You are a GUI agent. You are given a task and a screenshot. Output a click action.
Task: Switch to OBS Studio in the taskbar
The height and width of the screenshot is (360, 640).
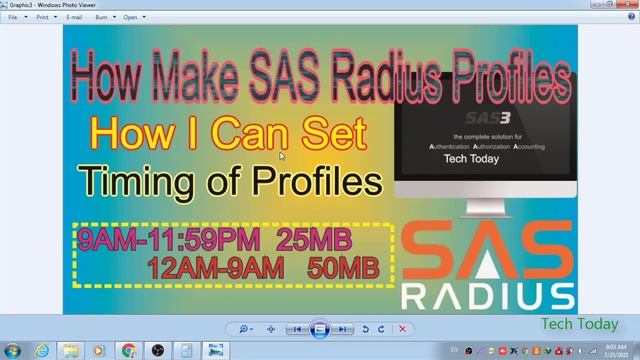[158, 351]
